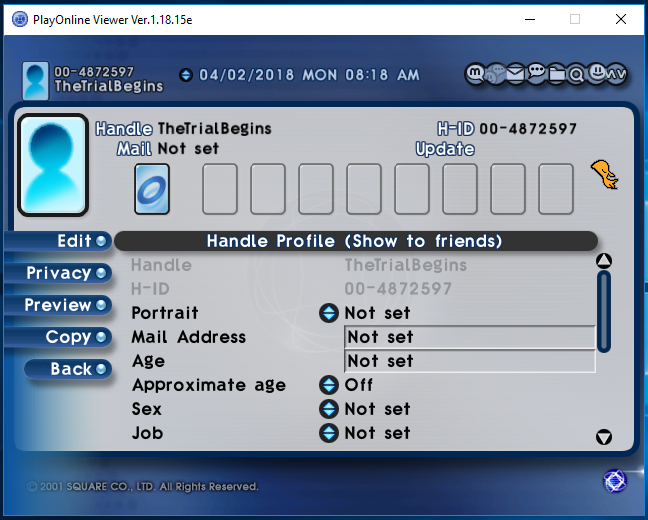Click the Edit menu button
Screen dimensions: 648x520
click(58, 241)
